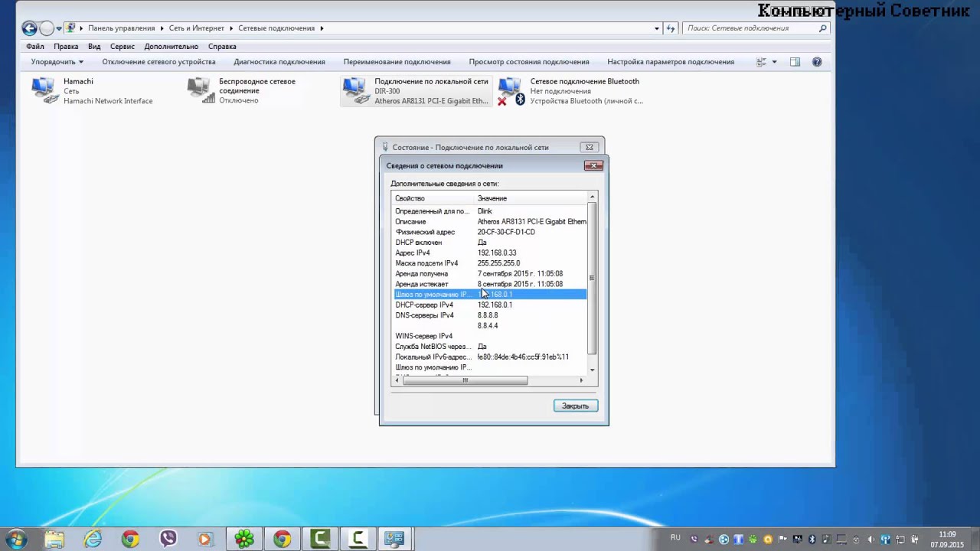
Task: Click the details list vertical scrollbar thumb
Action: point(592,279)
